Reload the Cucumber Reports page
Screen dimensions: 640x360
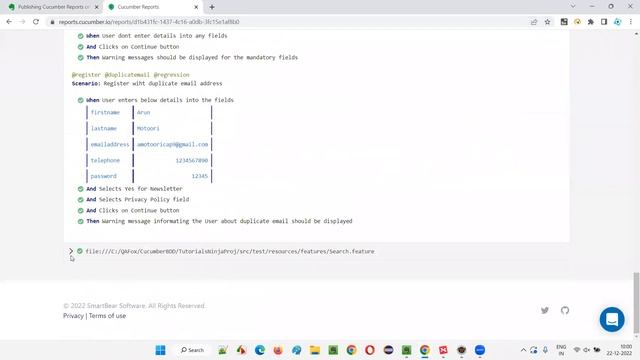[36, 22]
